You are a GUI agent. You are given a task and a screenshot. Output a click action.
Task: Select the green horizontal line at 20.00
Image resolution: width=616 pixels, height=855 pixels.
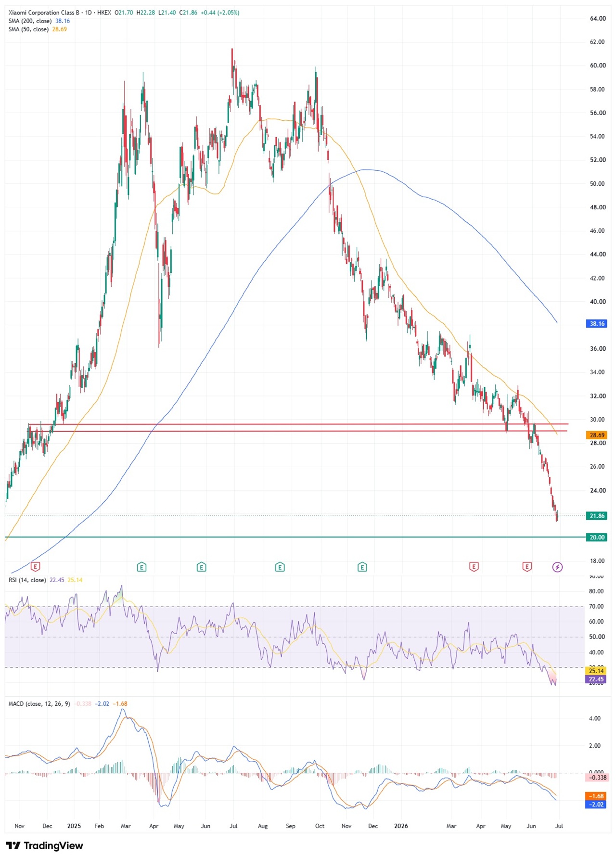coord(295,537)
